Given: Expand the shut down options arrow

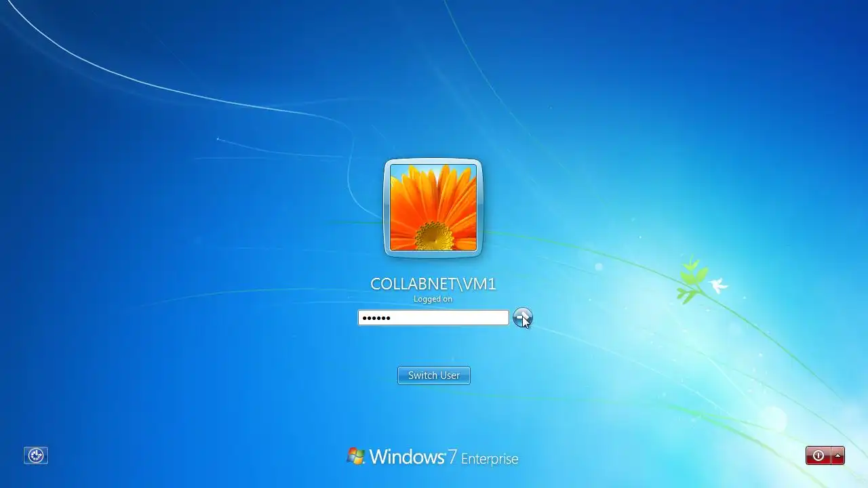Looking at the screenshot, I should point(838,455).
